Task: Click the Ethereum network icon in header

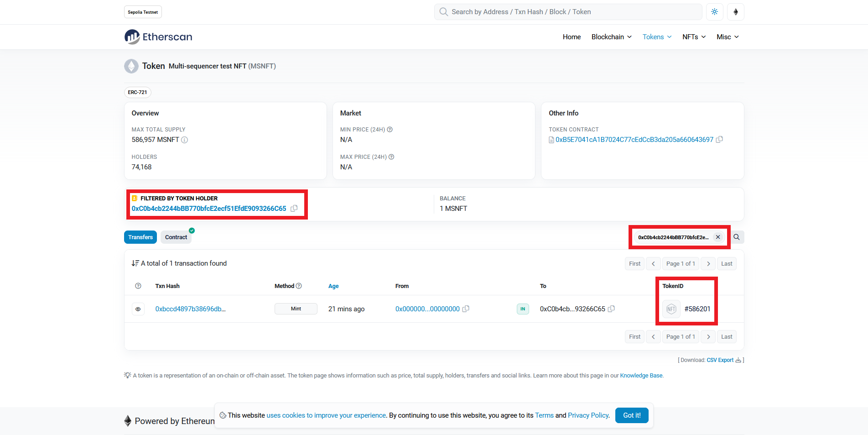Action: 735,12
